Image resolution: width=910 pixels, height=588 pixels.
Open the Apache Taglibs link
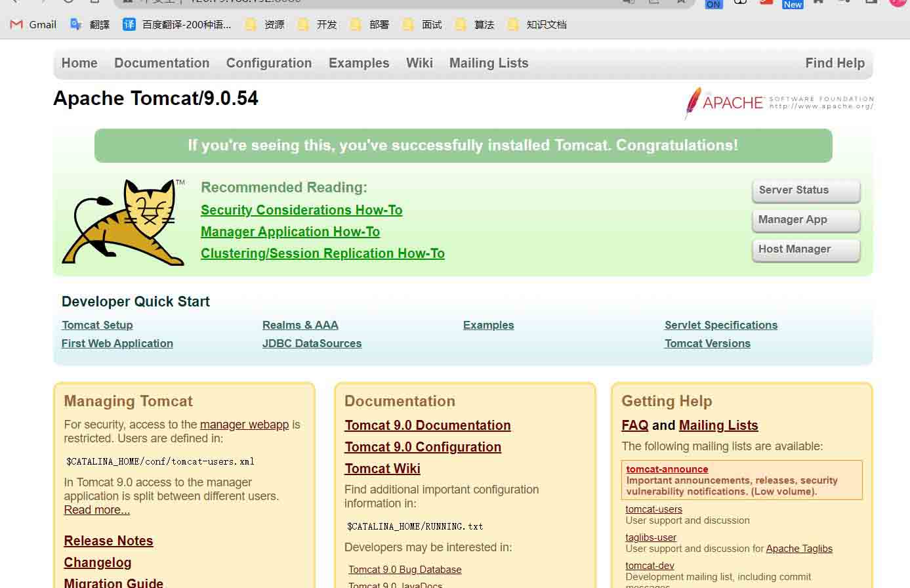(799, 549)
